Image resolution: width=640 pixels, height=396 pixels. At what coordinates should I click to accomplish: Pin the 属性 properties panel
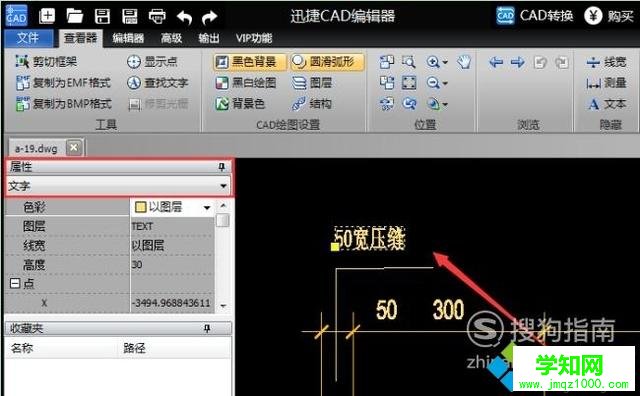coord(222,167)
